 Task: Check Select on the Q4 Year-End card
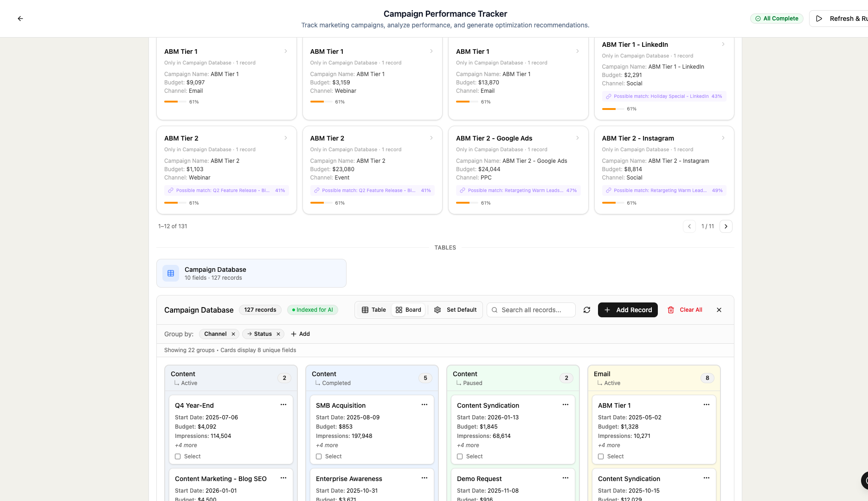pos(178,456)
